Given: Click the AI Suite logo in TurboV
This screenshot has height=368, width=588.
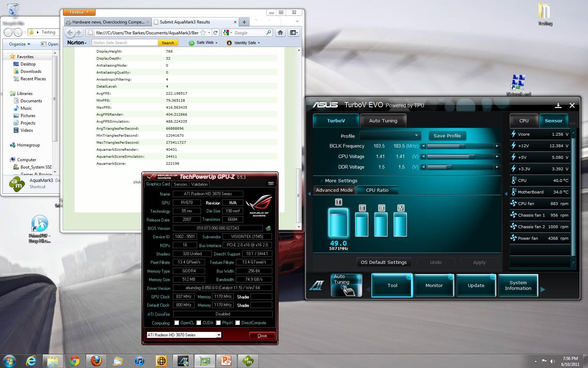Looking at the screenshot, I should (317, 286).
